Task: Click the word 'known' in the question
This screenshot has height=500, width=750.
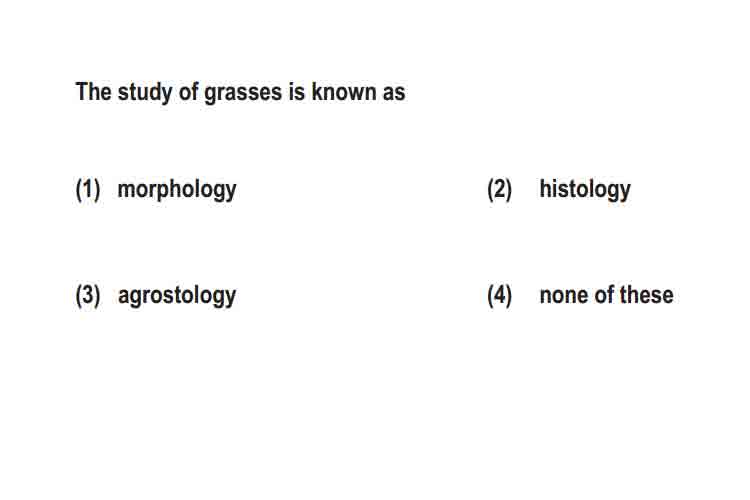Action: 343,91
